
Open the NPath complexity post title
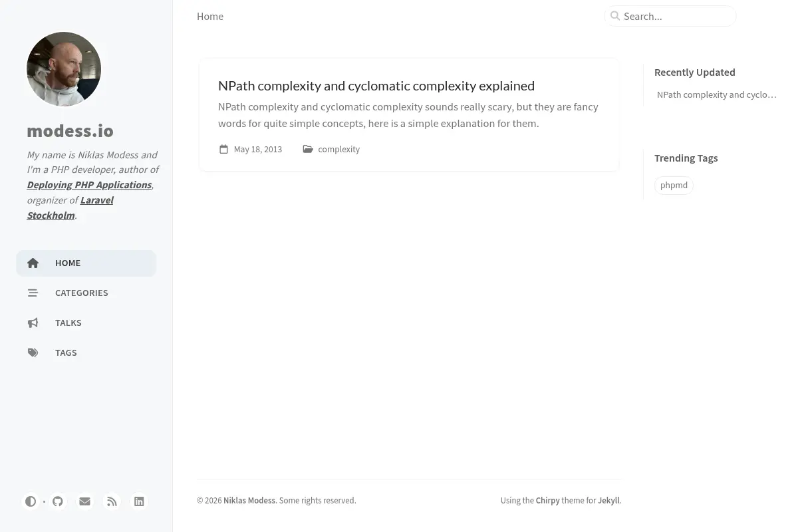click(376, 85)
